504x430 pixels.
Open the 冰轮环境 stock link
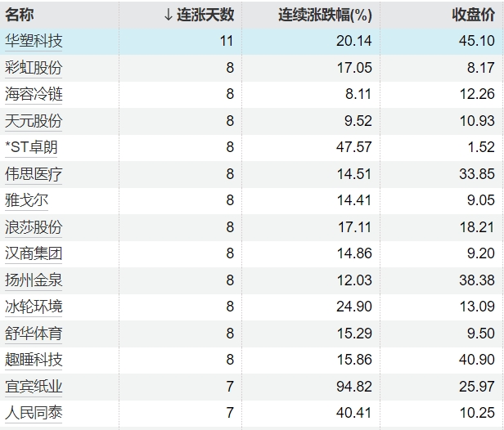(34, 307)
